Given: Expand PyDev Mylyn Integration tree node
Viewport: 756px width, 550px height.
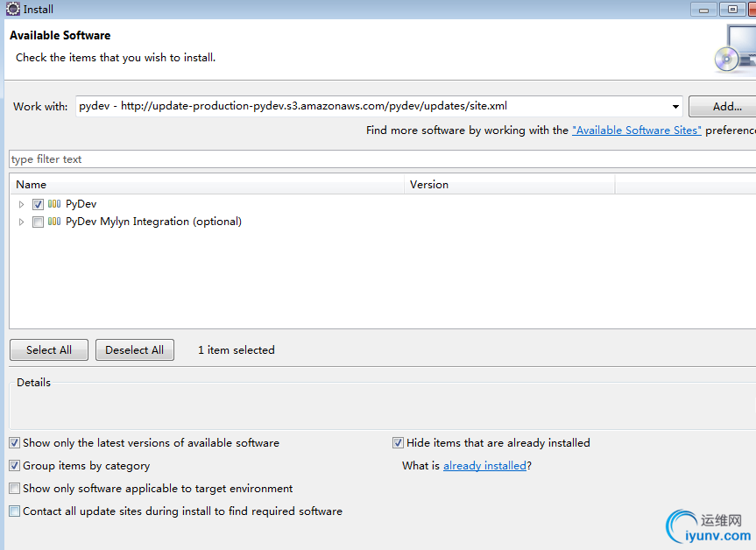Looking at the screenshot, I should [22, 222].
